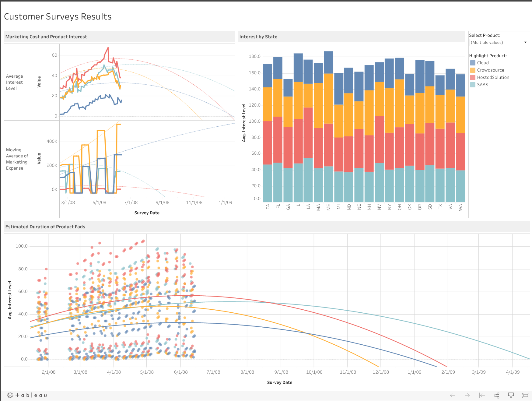The height and width of the screenshot is (401, 532).
Task: Click the SAAS legend label
Action: 482,85
